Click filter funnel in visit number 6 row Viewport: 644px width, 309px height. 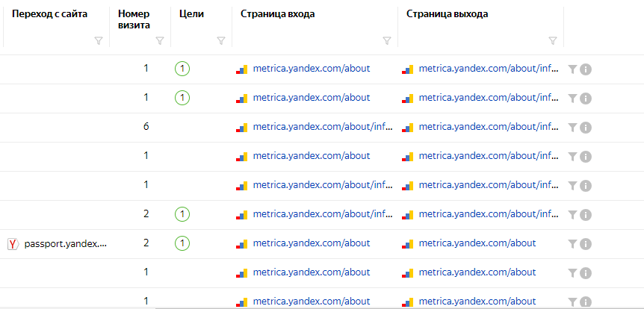tap(572, 127)
